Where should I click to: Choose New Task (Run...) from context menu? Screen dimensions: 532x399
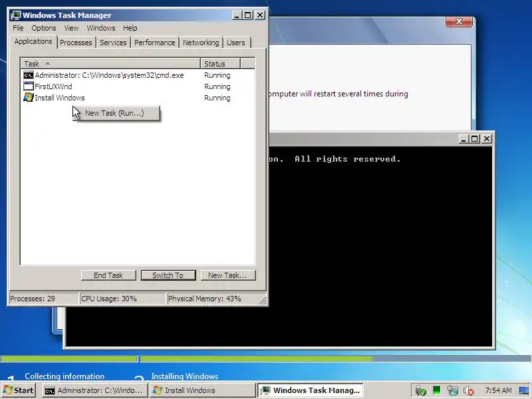coord(116,113)
